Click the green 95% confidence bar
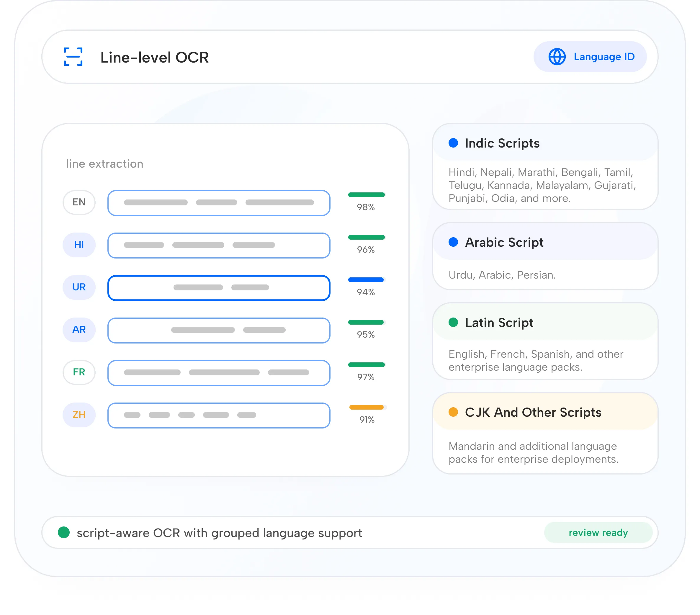700x615 pixels. 366,322
